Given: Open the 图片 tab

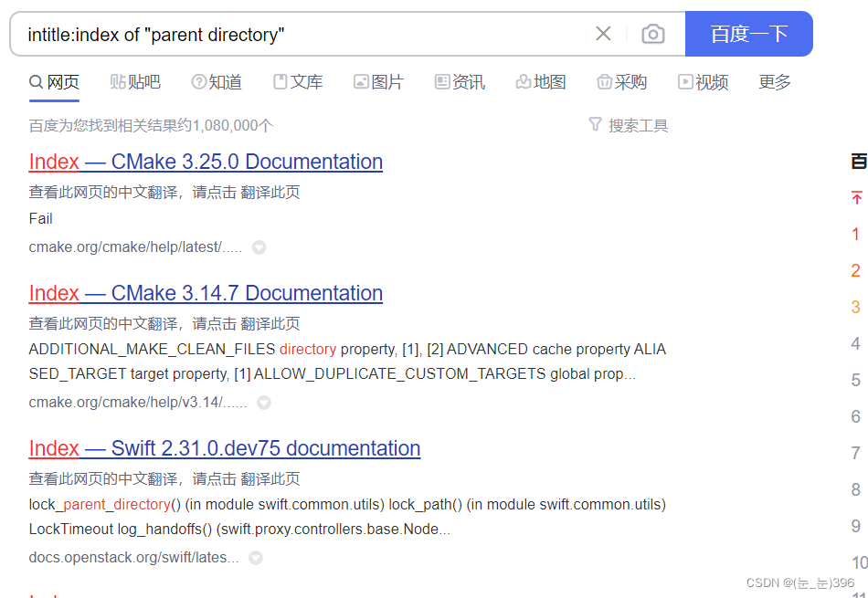Looking at the screenshot, I should pyautogui.click(x=378, y=82).
